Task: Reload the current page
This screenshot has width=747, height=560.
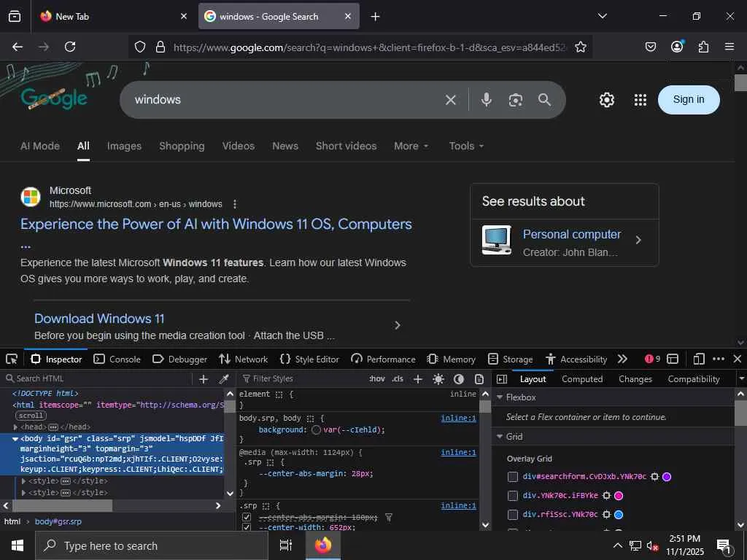Action: click(70, 47)
